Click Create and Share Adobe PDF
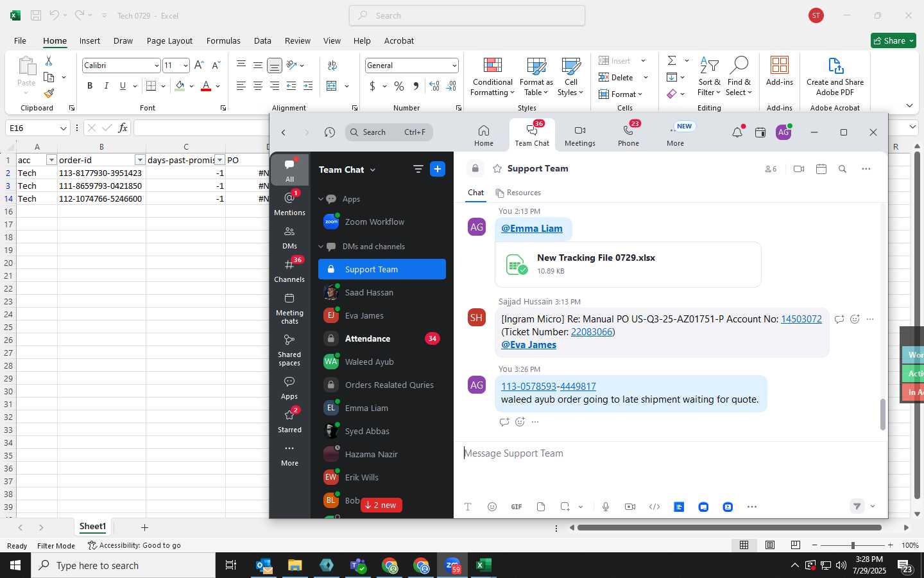This screenshot has width=924, height=578. tap(835, 77)
